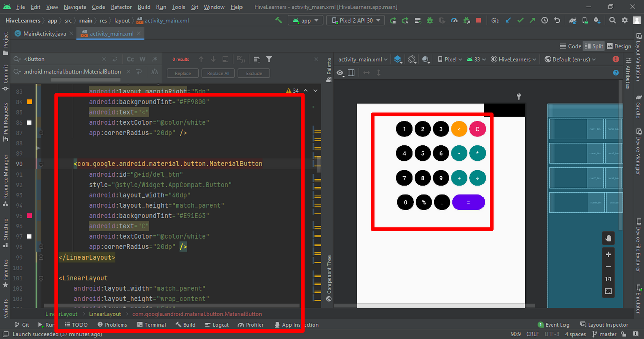The height and width of the screenshot is (339, 644).
Task: Set design zoom to 1:1
Action: click(608, 279)
